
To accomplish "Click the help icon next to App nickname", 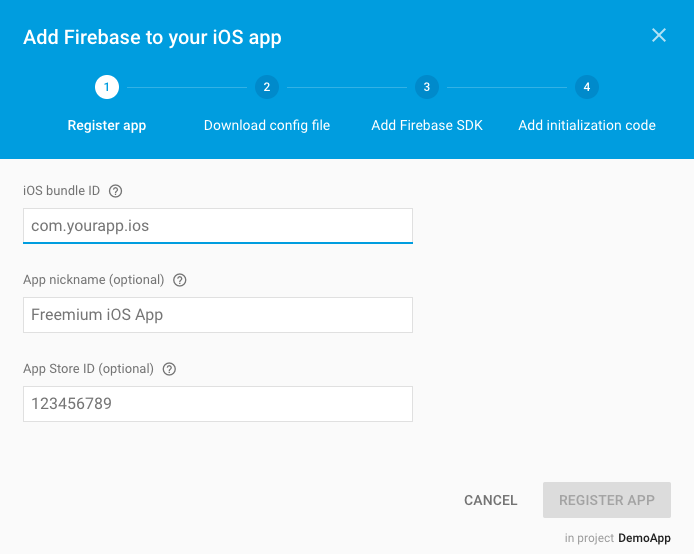I will coord(179,280).
